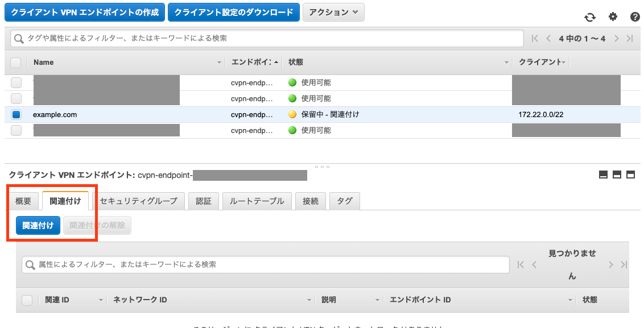Open the Name column sort dropdown
Viewport: 644px width, 328px height.
219,62
